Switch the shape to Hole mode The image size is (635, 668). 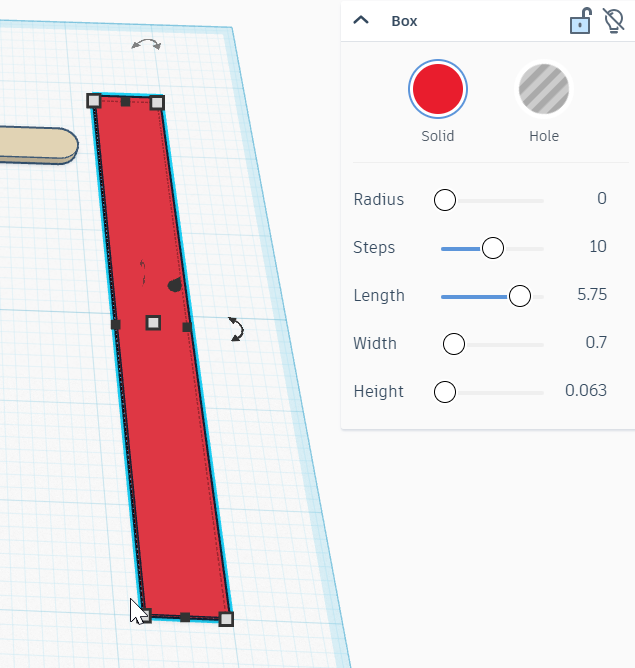[x=543, y=89]
